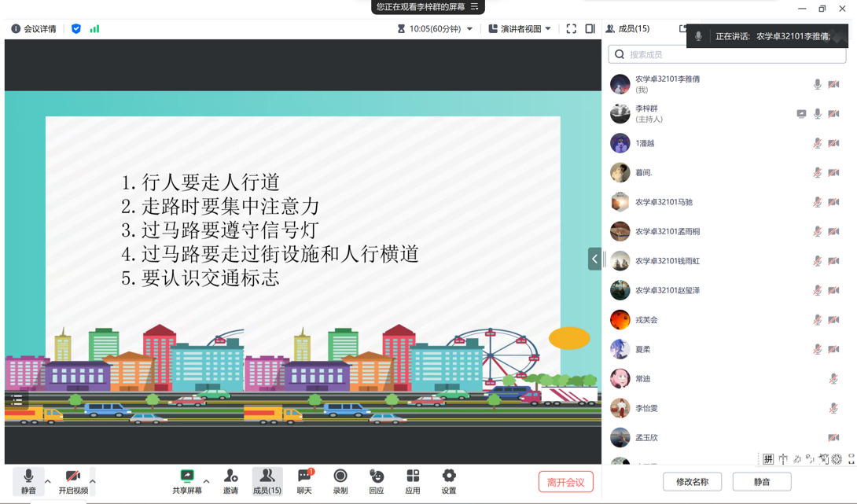Enter fullscreen with the fullscreen icon
The image size is (857, 504).
572,29
